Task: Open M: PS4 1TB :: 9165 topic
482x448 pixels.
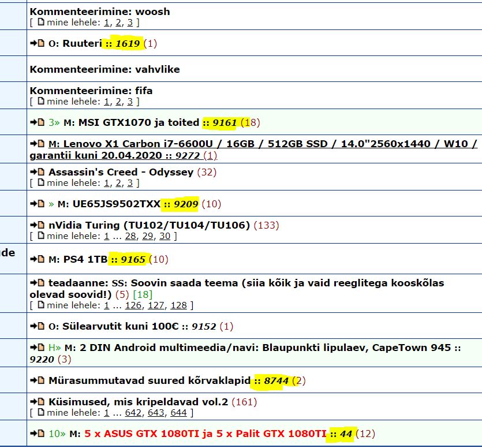Action: tap(97, 259)
